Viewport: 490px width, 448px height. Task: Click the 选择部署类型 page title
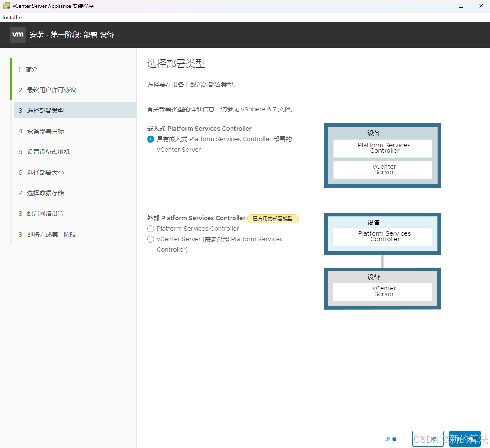point(176,64)
